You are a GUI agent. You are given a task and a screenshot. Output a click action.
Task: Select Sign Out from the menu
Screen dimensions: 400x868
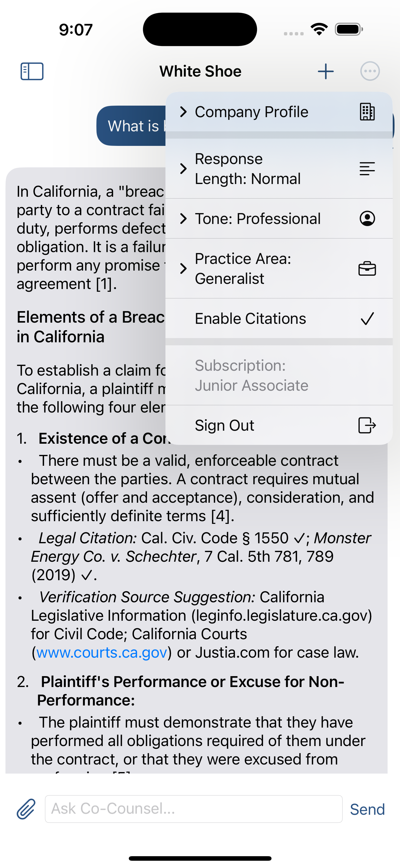point(225,425)
